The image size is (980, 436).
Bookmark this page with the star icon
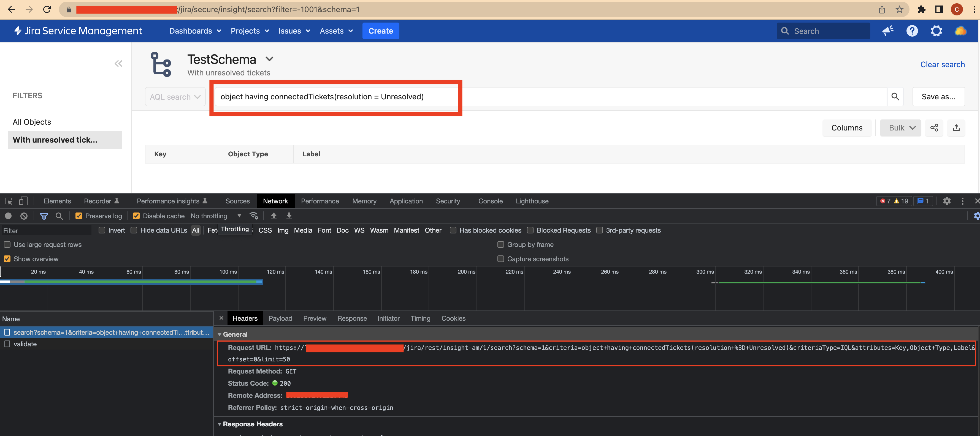tap(899, 10)
